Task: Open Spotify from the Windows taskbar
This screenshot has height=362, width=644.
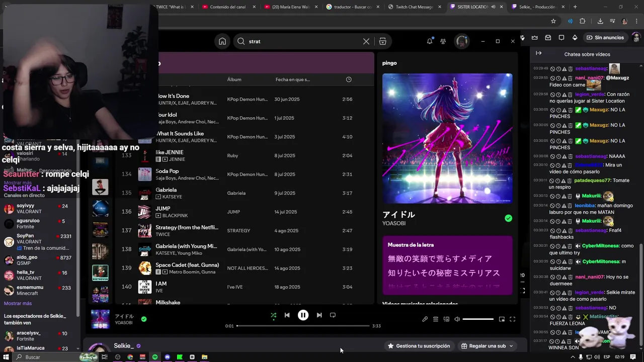Action: pyautogui.click(x=155, y=357)
